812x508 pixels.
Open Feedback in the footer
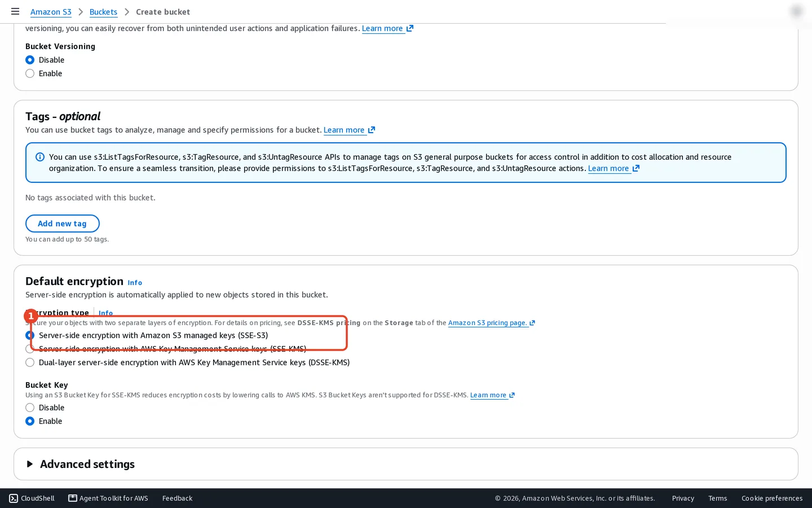click(x=177, y=498)
